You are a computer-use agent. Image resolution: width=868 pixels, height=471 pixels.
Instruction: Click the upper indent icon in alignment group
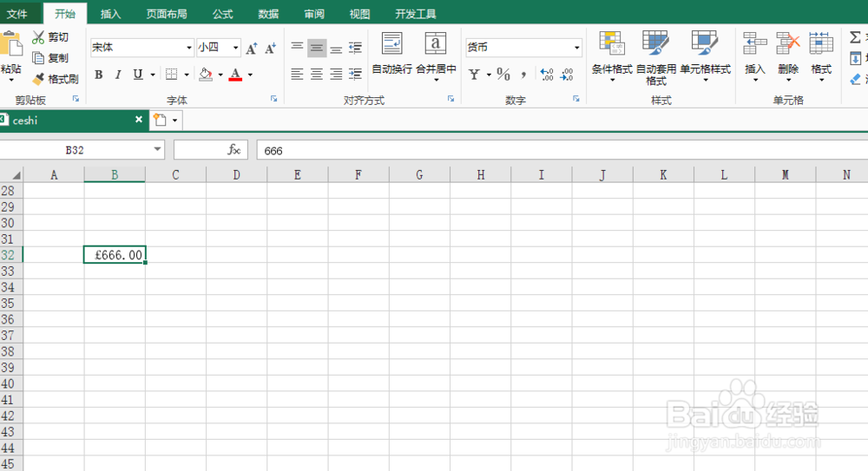coord(355,49)
